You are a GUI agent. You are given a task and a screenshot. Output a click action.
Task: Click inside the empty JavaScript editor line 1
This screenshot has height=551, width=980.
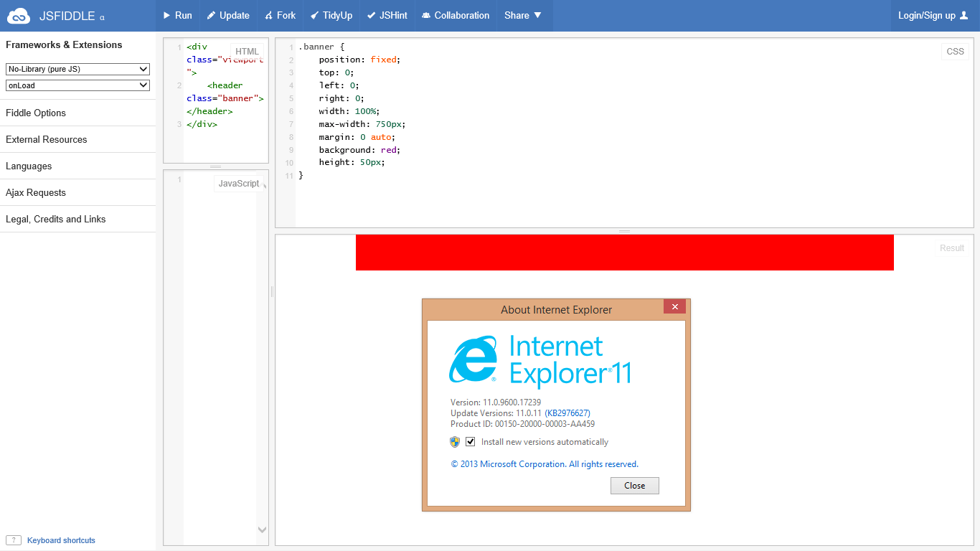[x=220, y=179]
